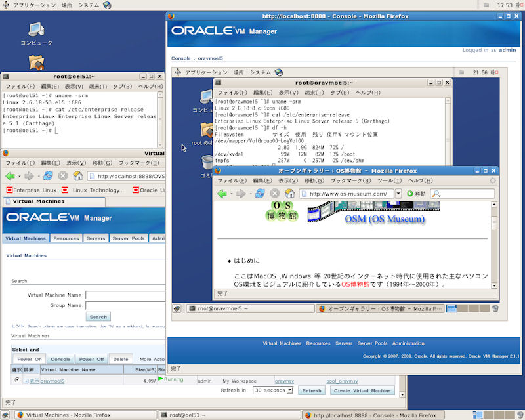Click search engine magnifier in OS博物館 Firefox
Image resolution: width=525 pixels, height=420 pixels.
point(436,194)
